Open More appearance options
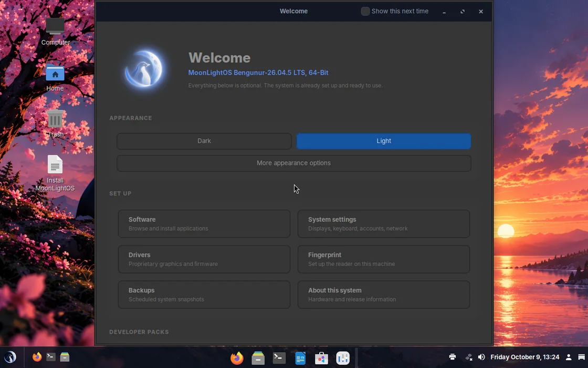The image size is (588, 368). [293, 163]
